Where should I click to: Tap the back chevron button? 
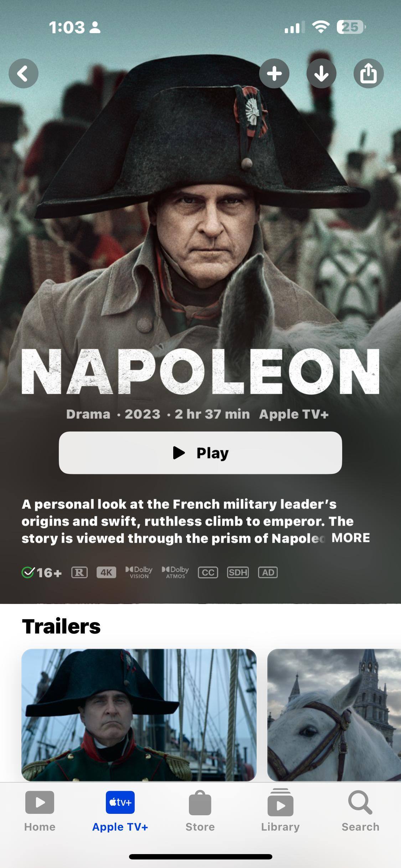24,73
